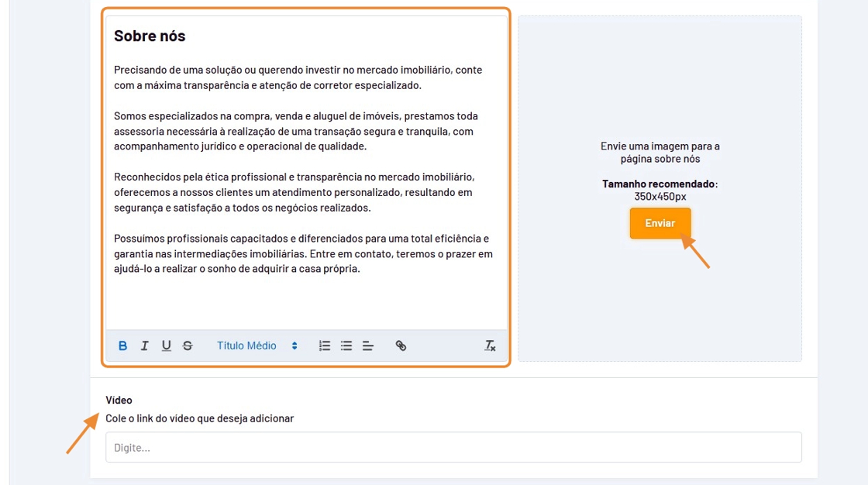
Task: Click the paragraph starting with Precisando de uma solução
Action: [x=298, y=77]
